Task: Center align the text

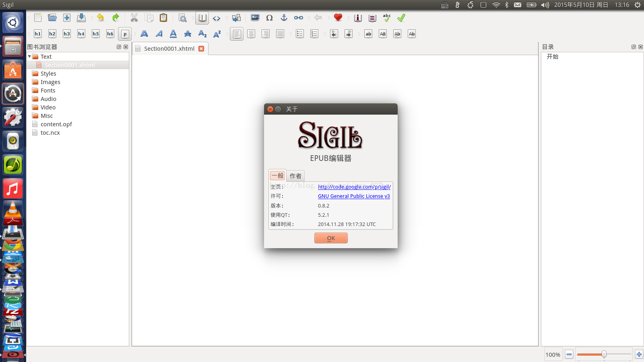Action: (x=251, y=34)
